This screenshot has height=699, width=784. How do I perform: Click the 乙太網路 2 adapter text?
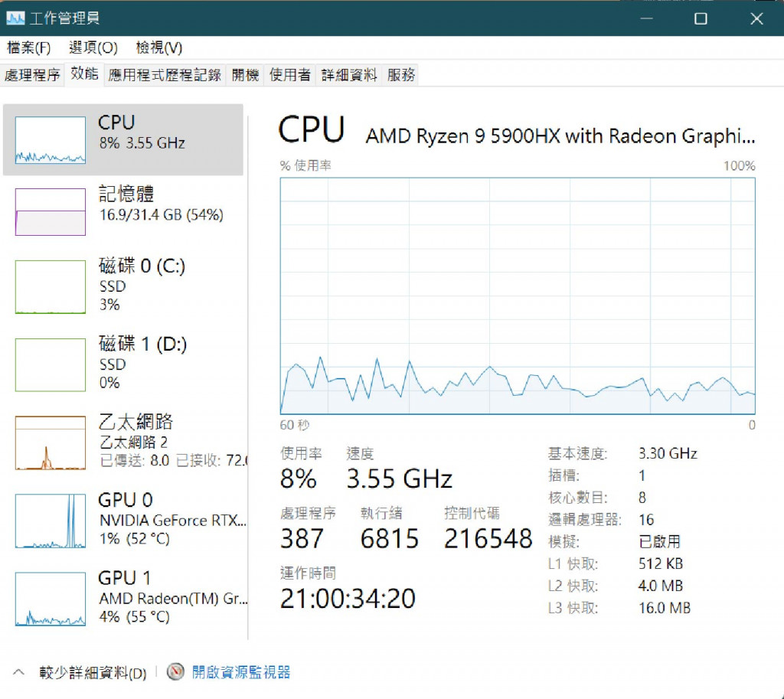pos(133,442)
